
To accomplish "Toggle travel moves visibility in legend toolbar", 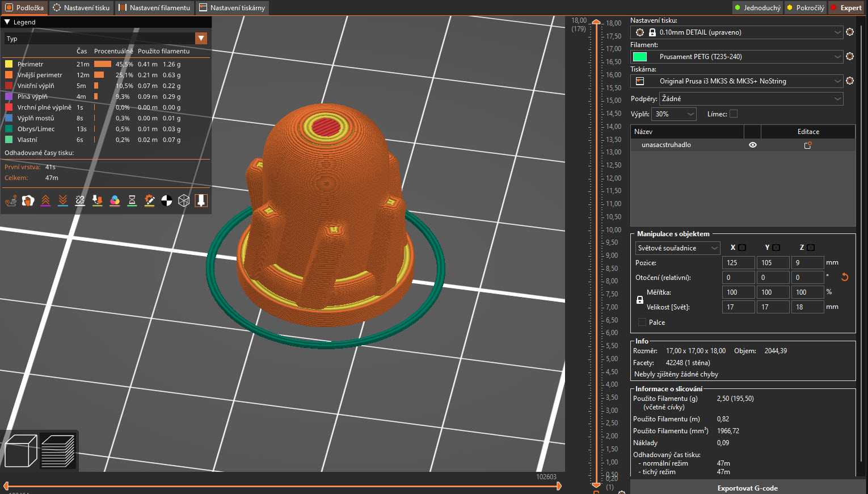I will pyautogui.click(x=11, y=200).
